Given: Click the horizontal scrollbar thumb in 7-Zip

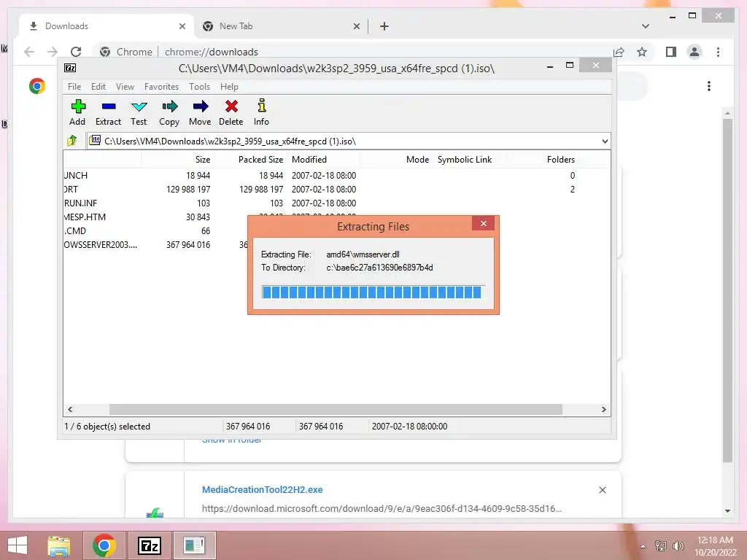Looking at the screenshot, I should [336, 410].
